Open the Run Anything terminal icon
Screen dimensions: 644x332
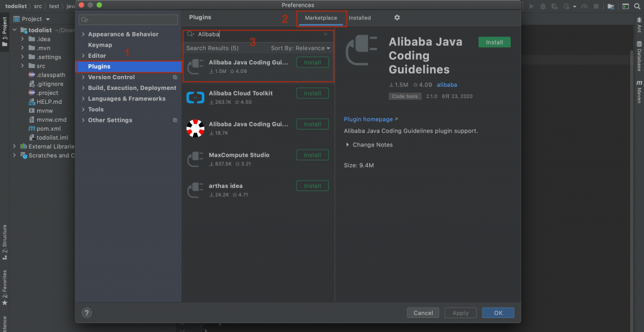[x=626, y=6]
